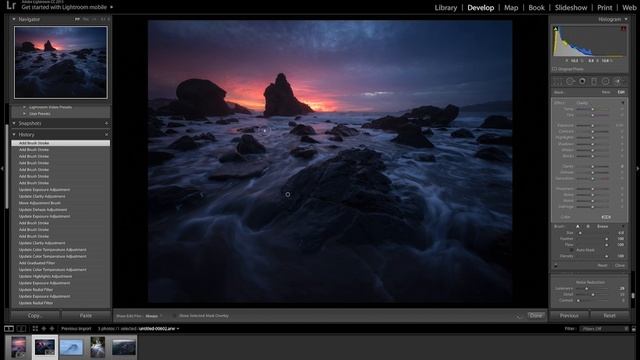Select the Graduated Filter tool

(x=594, y=82)
